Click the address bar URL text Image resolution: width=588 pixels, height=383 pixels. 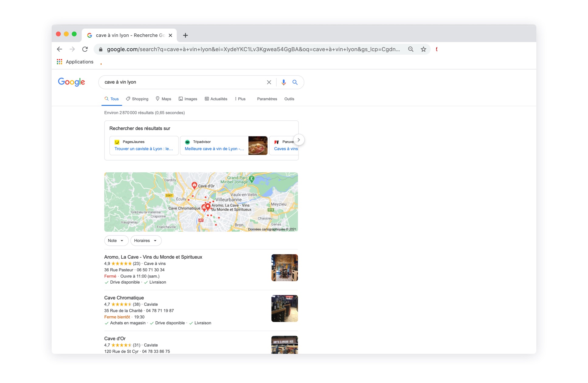pos(253,49)
